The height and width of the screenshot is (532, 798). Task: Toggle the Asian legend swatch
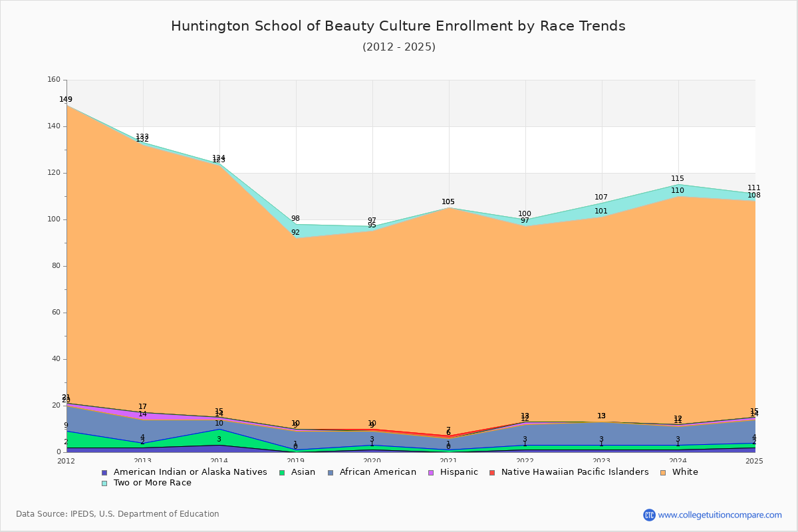click(282, 472)
